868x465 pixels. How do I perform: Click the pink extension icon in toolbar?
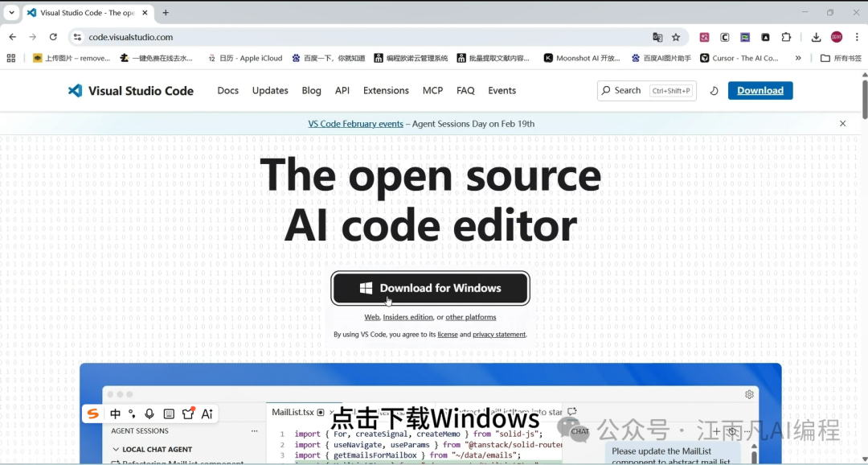point(704,37)
